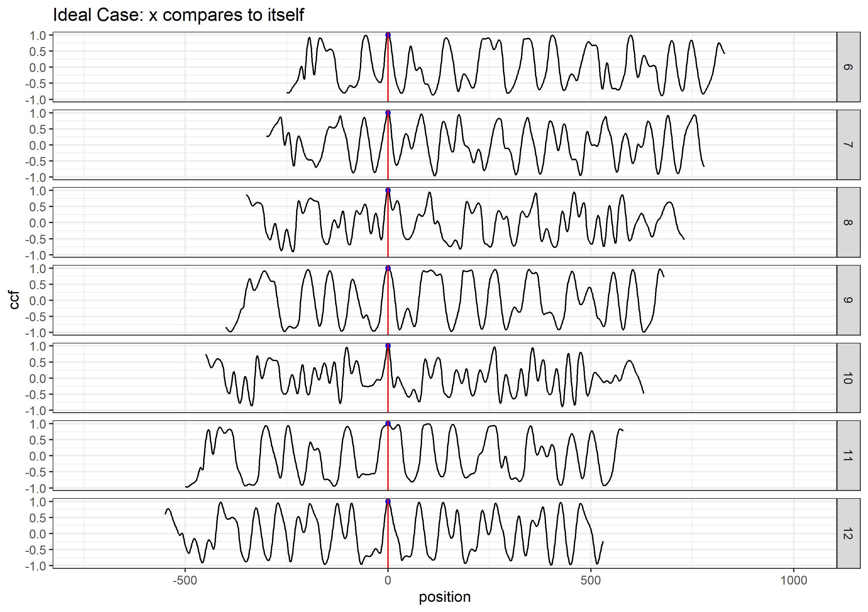Click the x-axis tick label '-500'

tap(185, 580)
